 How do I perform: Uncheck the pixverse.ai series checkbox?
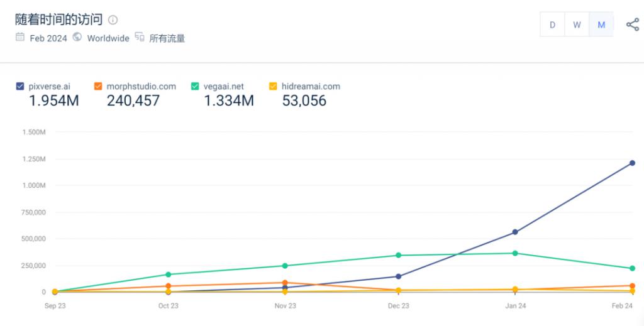pos(19,86)
